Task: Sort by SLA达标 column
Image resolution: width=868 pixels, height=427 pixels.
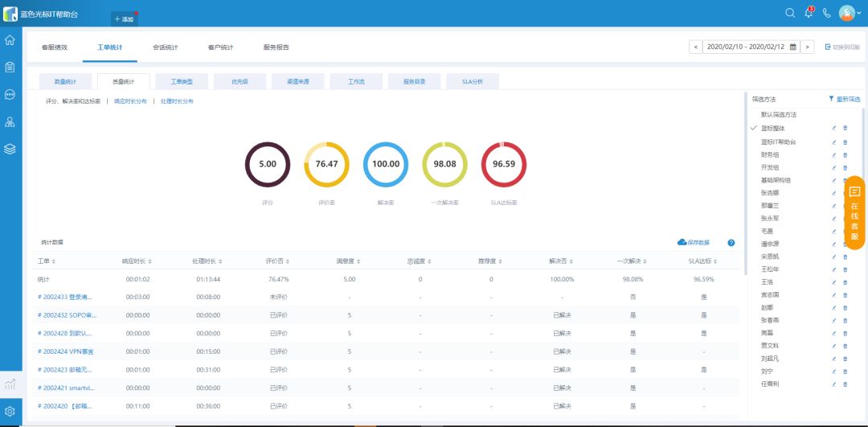Action: 703,261
